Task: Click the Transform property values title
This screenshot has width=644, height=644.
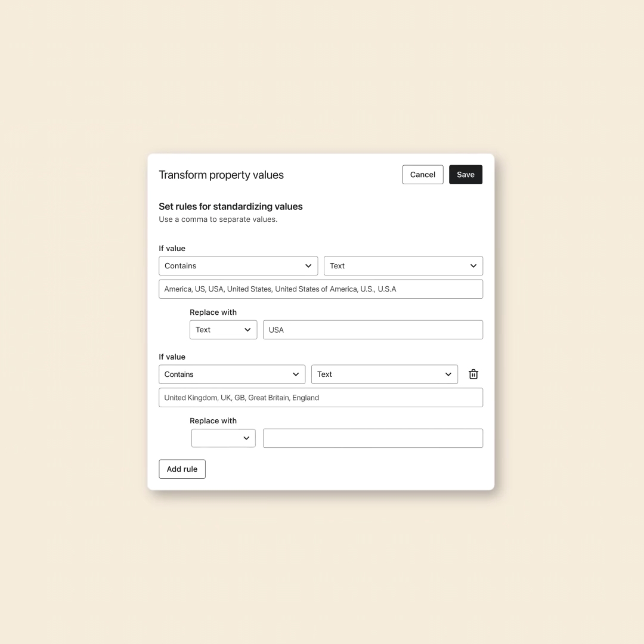Action: point(221,175)
